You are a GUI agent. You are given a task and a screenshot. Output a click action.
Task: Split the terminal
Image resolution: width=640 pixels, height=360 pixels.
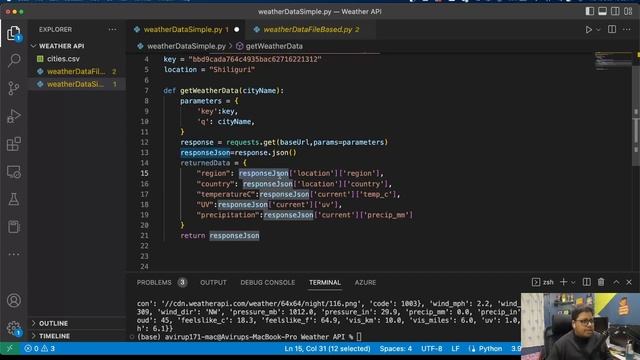[x=587, y=282]
